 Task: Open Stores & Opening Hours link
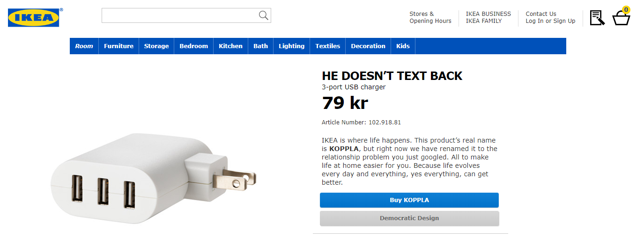pyautogui.click(x=430, y=17)
